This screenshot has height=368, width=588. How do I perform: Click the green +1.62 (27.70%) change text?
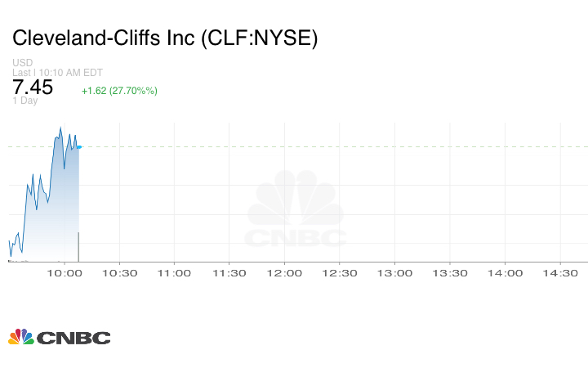[x=119, y=91]
